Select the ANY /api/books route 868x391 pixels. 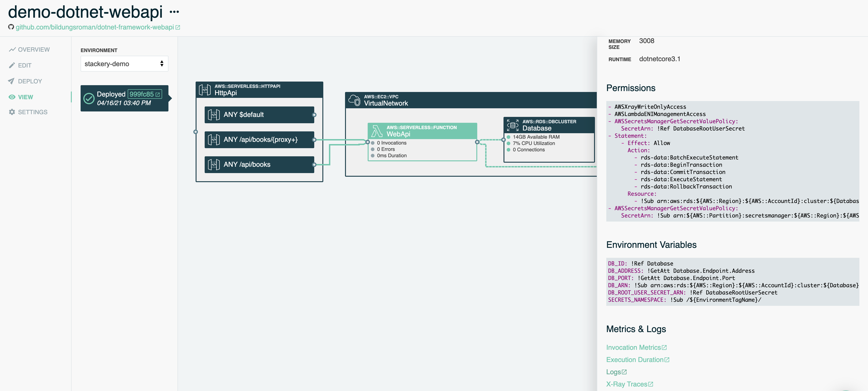[x=259, y=165]
